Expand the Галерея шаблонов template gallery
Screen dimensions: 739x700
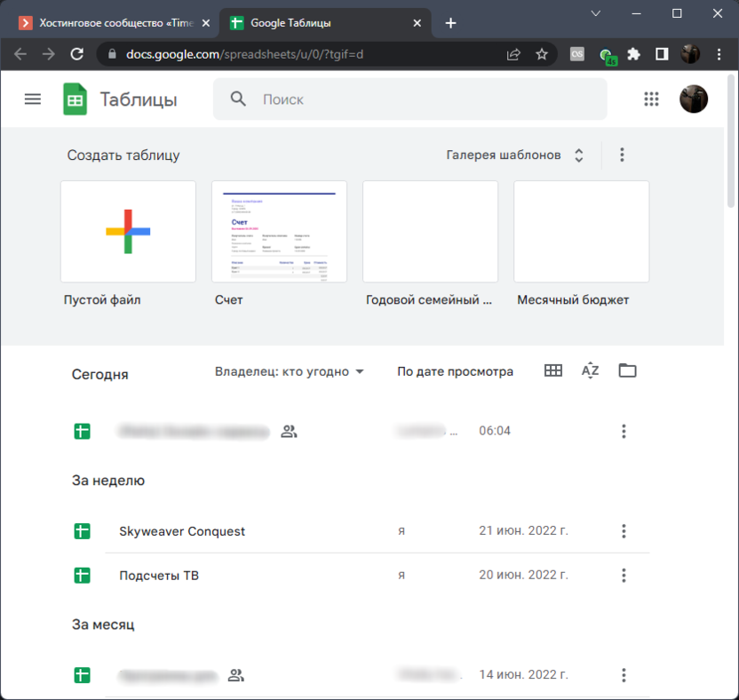pyautogui.click(x=515, y=155)
